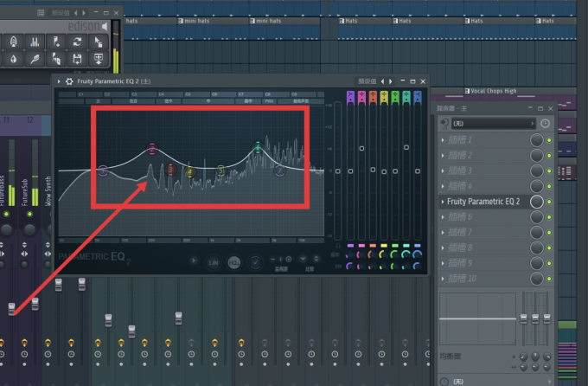Click the 插槽 7 empty slot label
Viewport: 588px width, 386px height.
[460, 233]
